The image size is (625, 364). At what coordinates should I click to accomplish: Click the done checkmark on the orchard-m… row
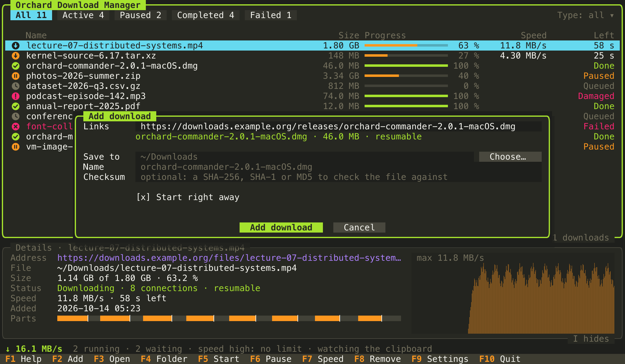16,137
